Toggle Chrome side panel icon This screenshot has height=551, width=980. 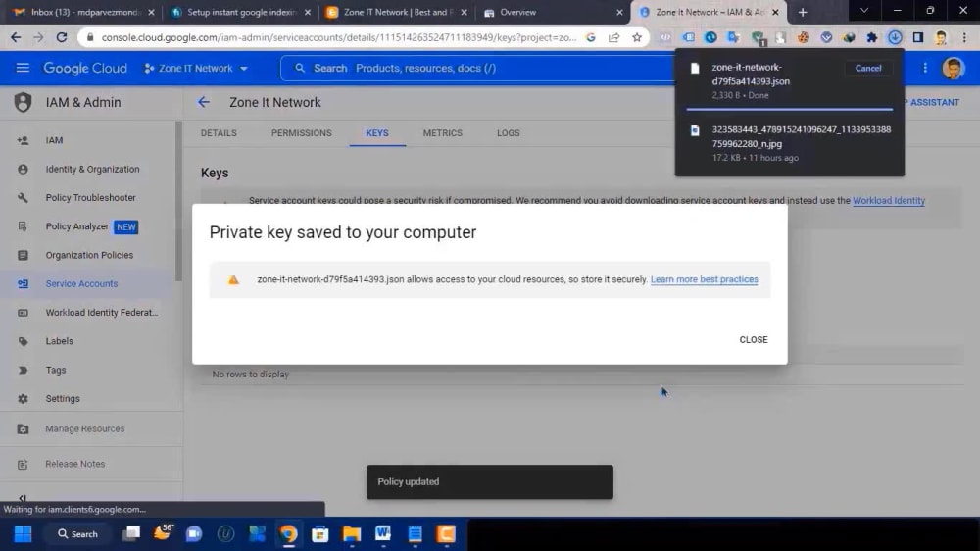click(918, 37)
